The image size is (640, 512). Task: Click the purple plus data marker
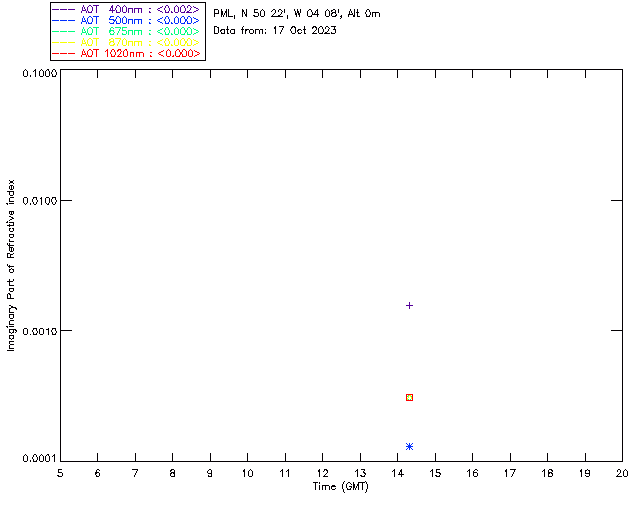pyautogui.click(x=409, y=305)
